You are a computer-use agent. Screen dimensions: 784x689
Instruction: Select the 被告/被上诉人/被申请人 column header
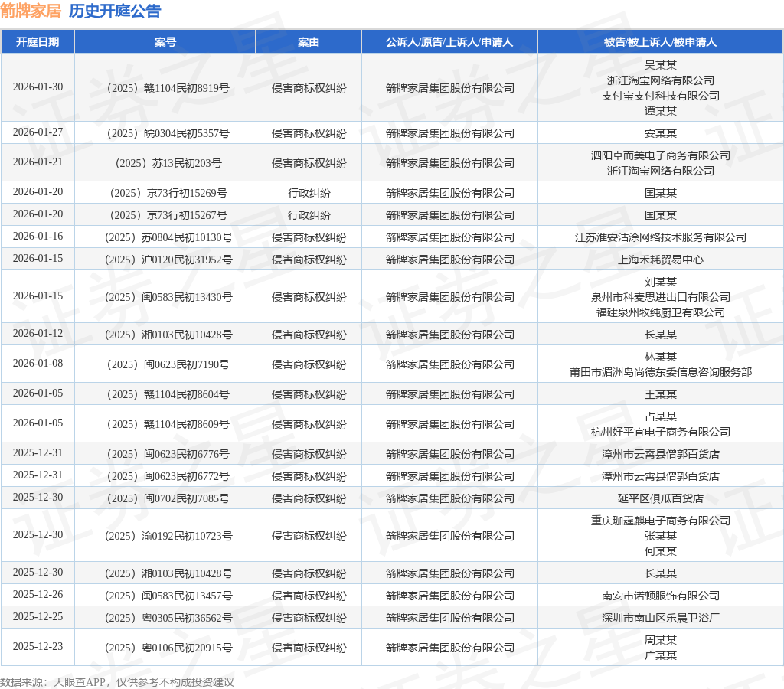point(661,42)
